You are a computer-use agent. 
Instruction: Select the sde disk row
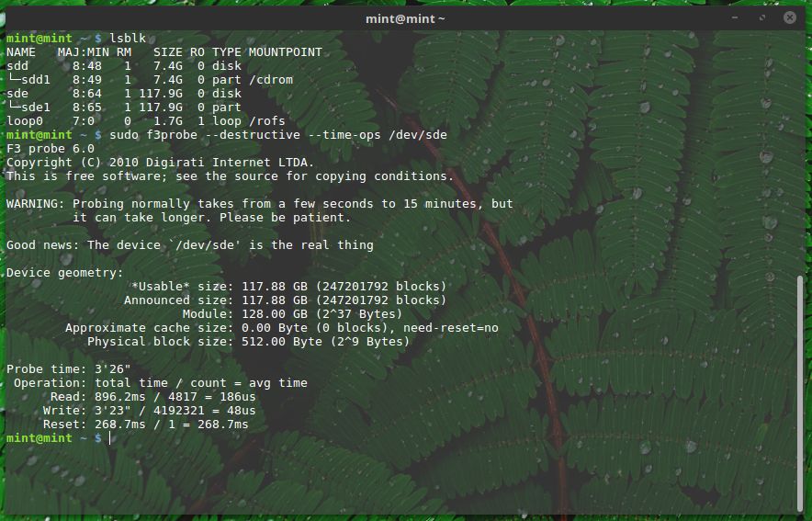pos(124,94)
